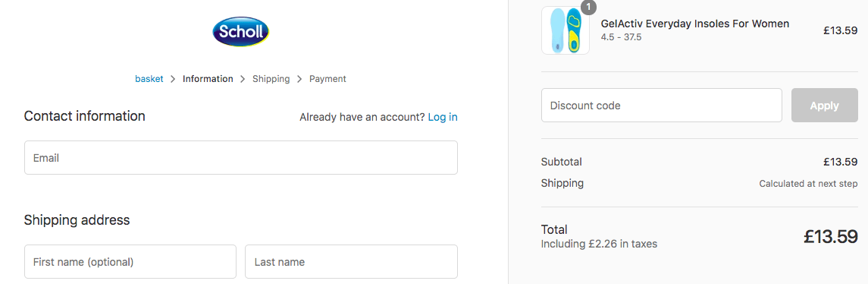Select the Payment breadcrumb step

[327, 79]
